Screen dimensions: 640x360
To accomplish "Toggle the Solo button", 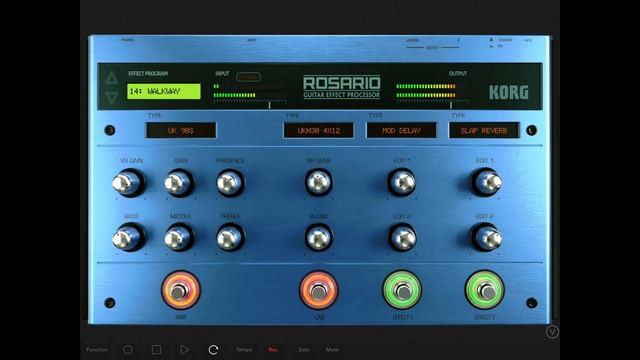I will pyautogui.click(x=304, y=349).
